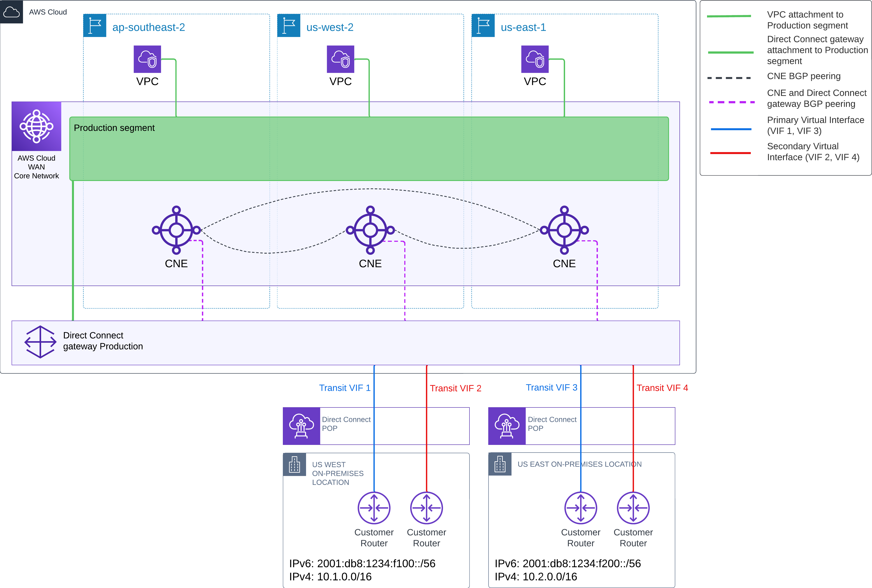Select the VPC icon in us-east-1
Viewport: 872px width, 588px height.
coord(535,59)
